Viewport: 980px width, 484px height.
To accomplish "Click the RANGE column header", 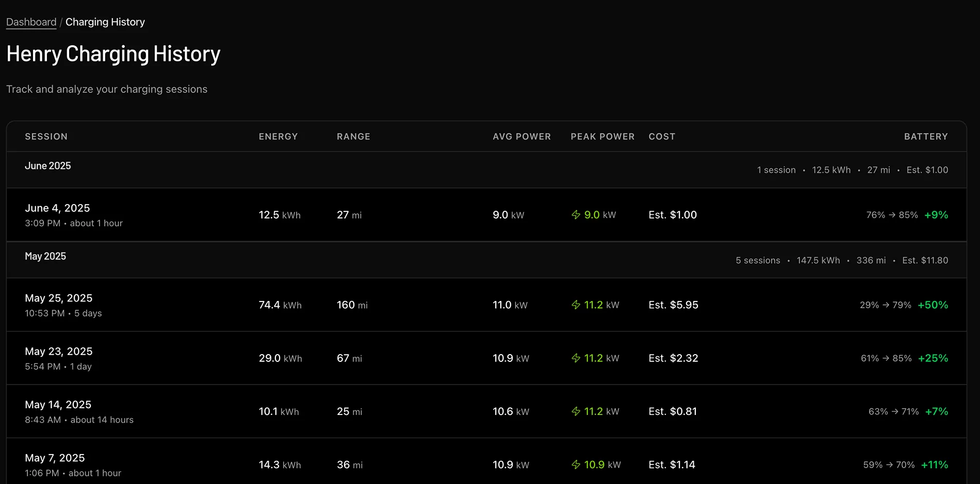I will point(353,137).
